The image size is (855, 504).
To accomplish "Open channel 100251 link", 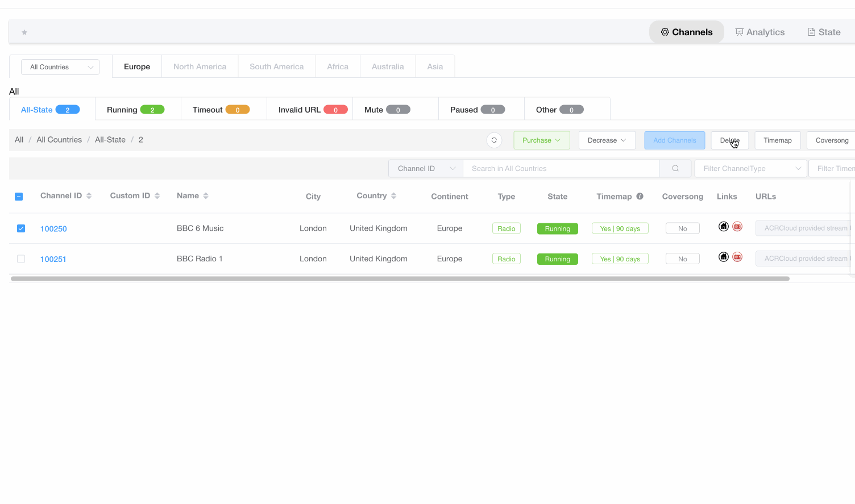I will pyautogui.click(x=53, y=259).
